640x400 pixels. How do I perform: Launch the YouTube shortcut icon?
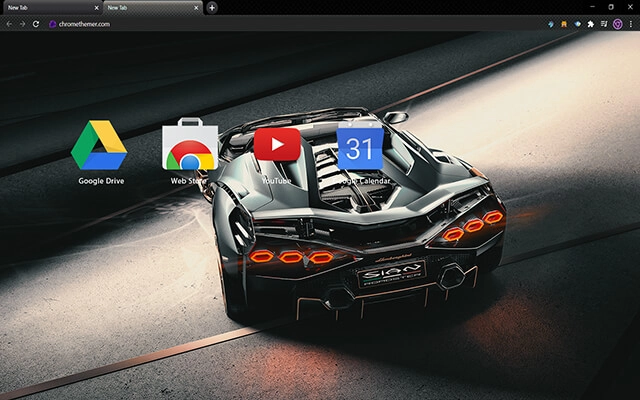(277, 144)
